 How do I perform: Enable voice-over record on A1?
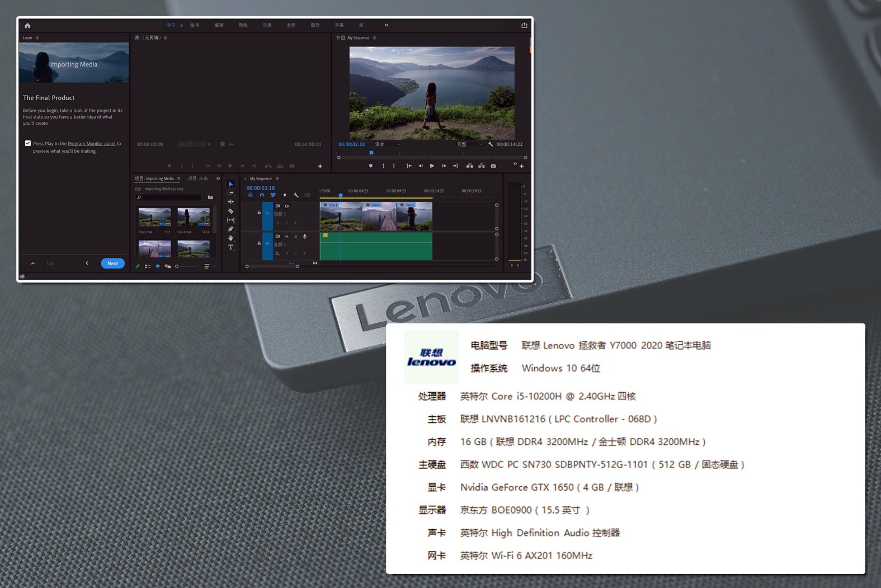(305, 237)
